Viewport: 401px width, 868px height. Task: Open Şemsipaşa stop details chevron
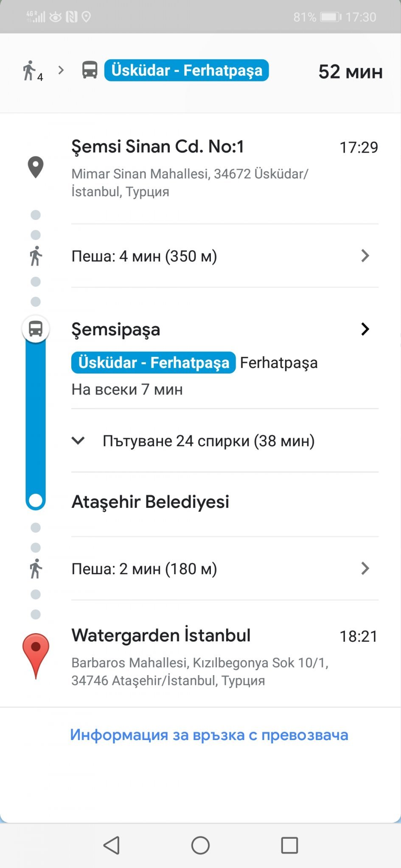pyautogui.click(x=365, y=329)
